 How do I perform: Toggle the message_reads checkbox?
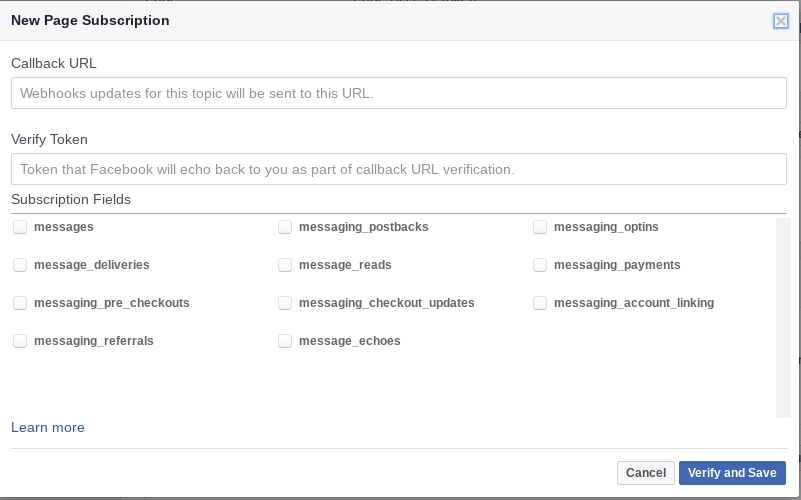coord(285,265)
